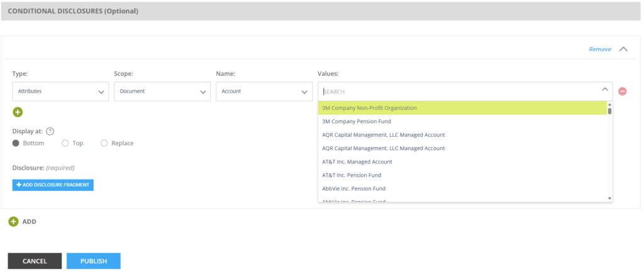Screen dimensions: 644x272
Task: Click the help icon next to Display at
Action: tap(50, 131)
